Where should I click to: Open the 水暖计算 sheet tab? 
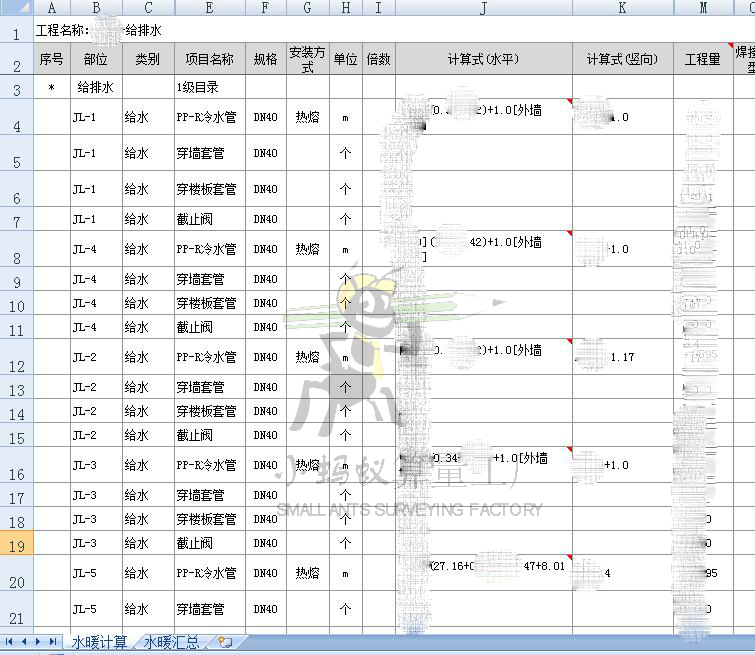[99, 642]
